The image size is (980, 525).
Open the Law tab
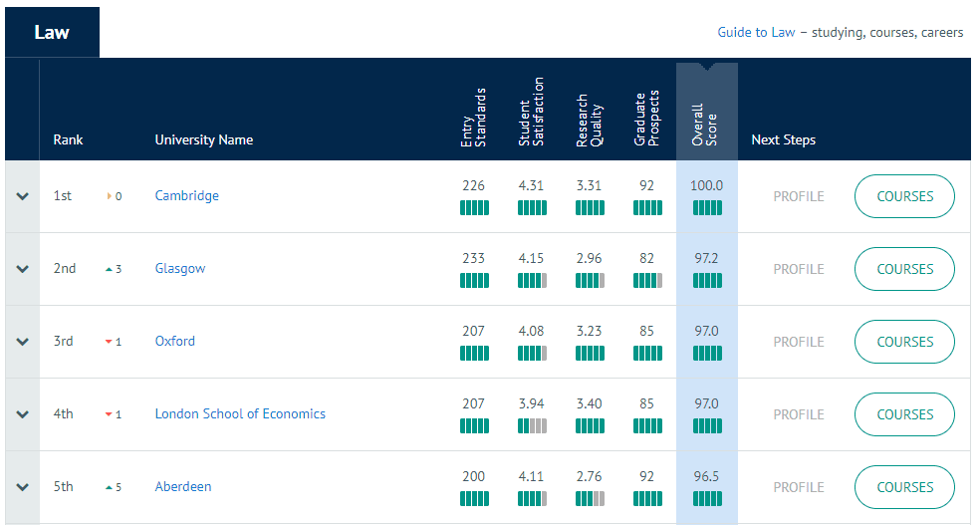pos(52,32)
